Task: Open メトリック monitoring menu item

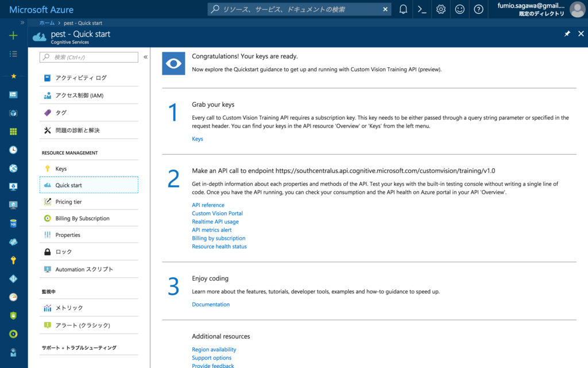Action: (x=89, y=308)
